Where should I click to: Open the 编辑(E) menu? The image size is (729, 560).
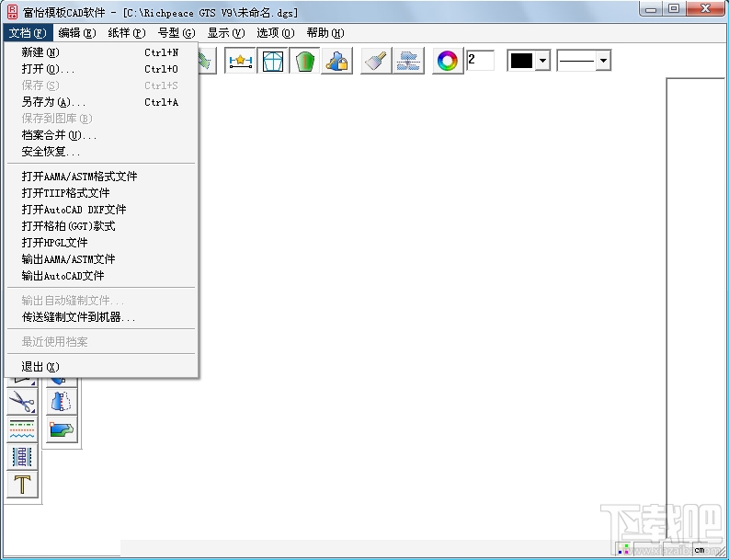77,33
